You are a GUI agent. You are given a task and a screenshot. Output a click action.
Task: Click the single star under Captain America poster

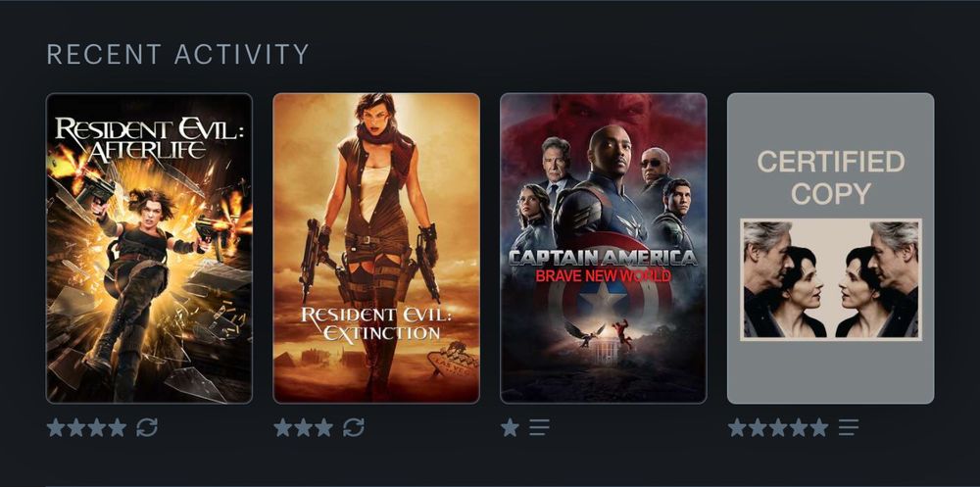(x=510, y=427)
